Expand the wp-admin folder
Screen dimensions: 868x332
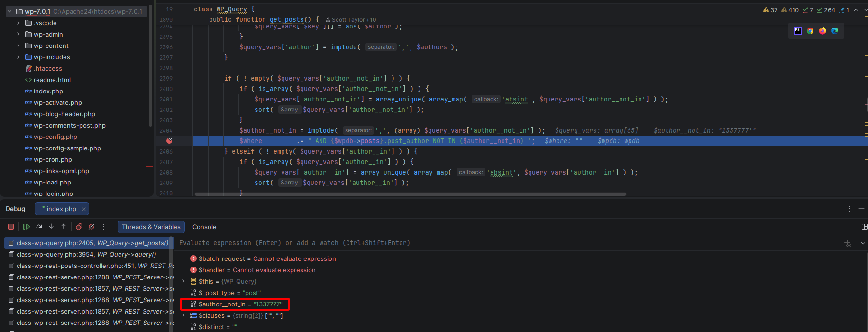[18, 34]
